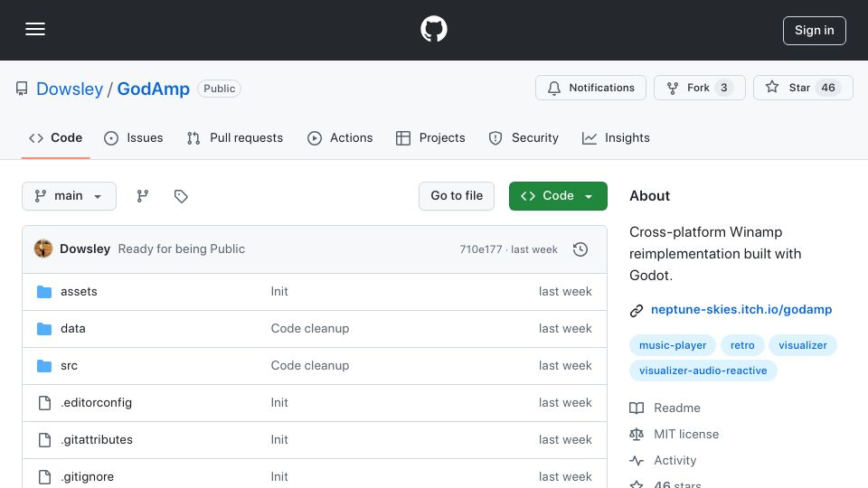
Task: Open the data folder
Action: (73, 329)
